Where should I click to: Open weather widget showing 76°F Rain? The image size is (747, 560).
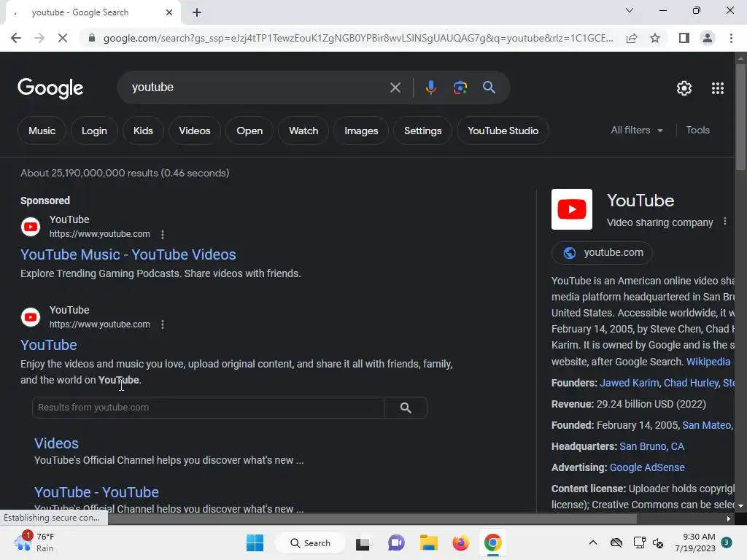point(34,542)
